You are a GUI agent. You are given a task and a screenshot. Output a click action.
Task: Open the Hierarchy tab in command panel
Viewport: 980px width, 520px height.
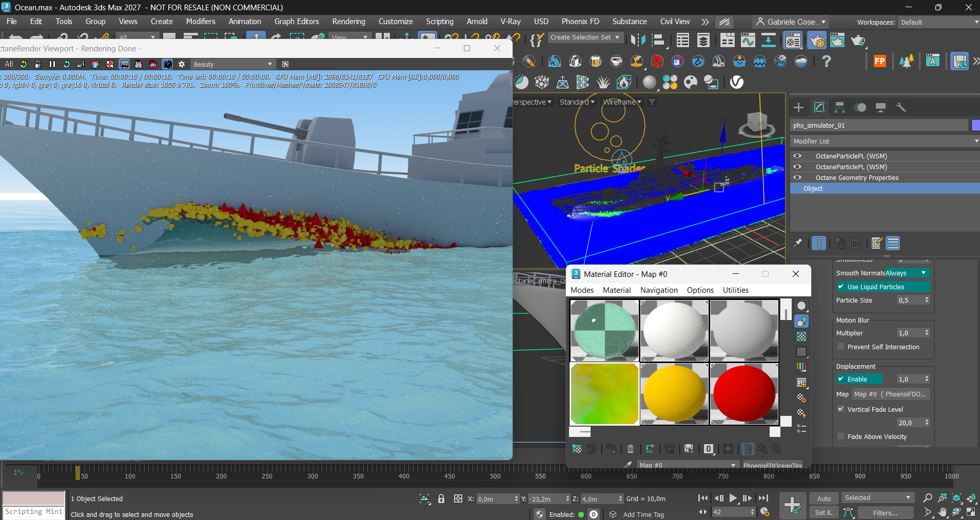[839, 107]
